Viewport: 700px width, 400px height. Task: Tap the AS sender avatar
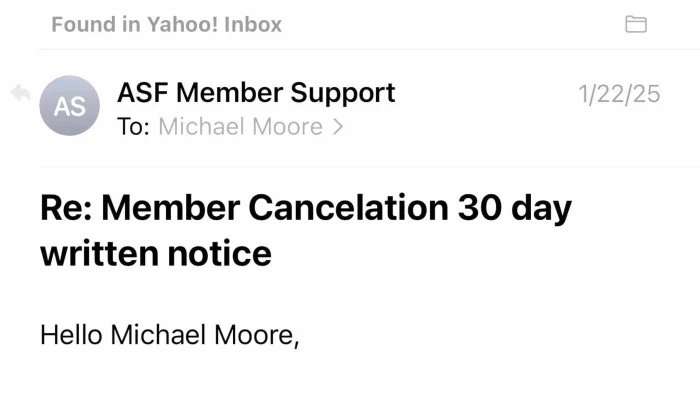(x=70, y=106)
